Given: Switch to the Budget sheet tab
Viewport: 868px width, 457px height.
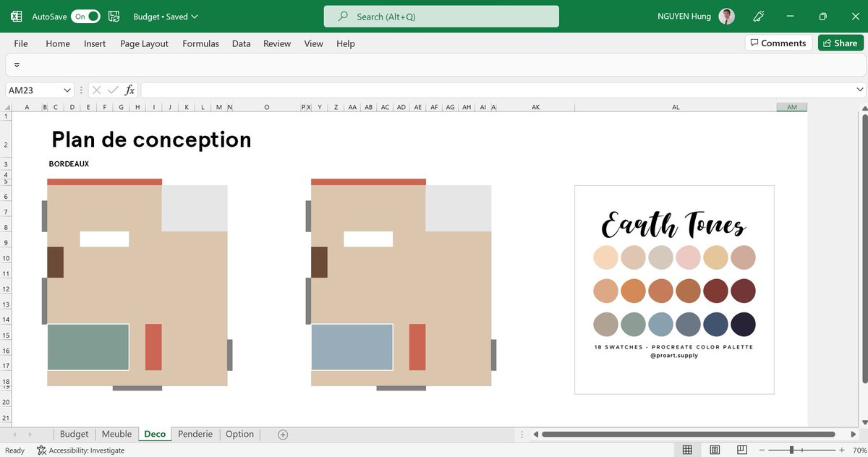Looking at the screenshot, I should click(x=74, y=434).
